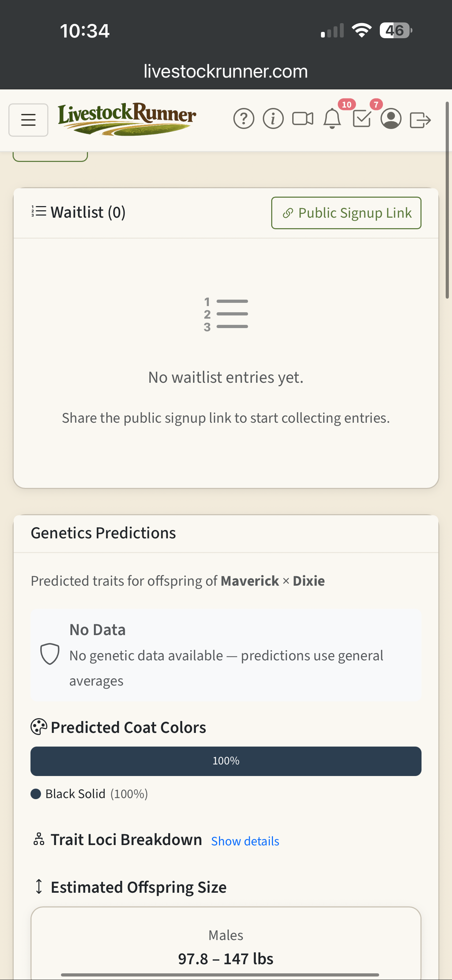The width and height of the screenshot is (452, 980).
Task: Open the account profile icon
Action: tap(391, 119)
